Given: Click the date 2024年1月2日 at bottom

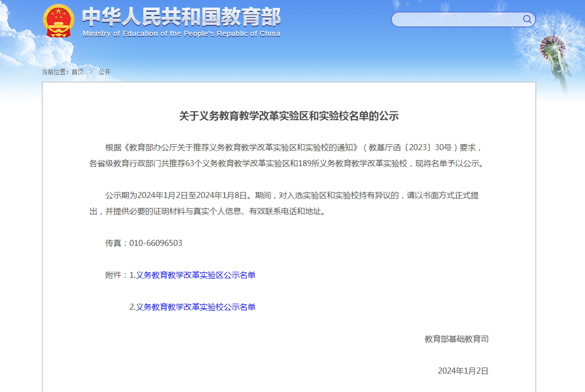Looking at the screenshot, I should pyautogui.click(x=463, y=371).
